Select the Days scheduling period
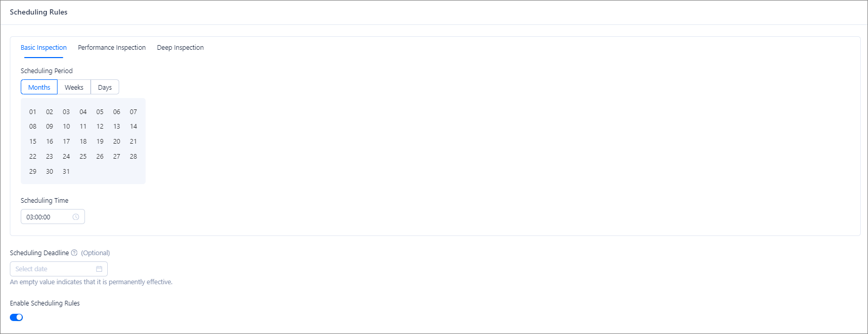This screenshot has height=334, width=868. (105, 87)
